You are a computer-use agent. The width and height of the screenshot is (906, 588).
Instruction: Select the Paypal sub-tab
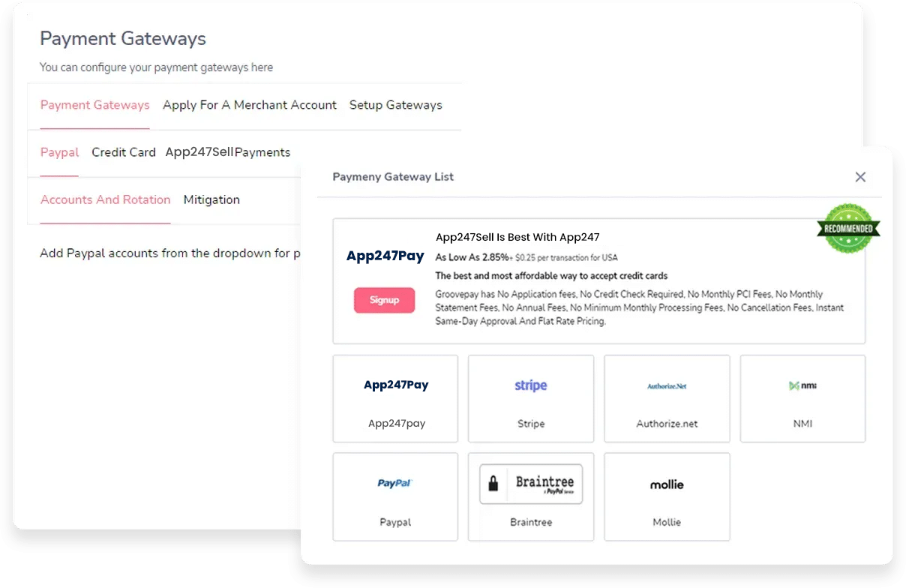click(x=59, y=152)
